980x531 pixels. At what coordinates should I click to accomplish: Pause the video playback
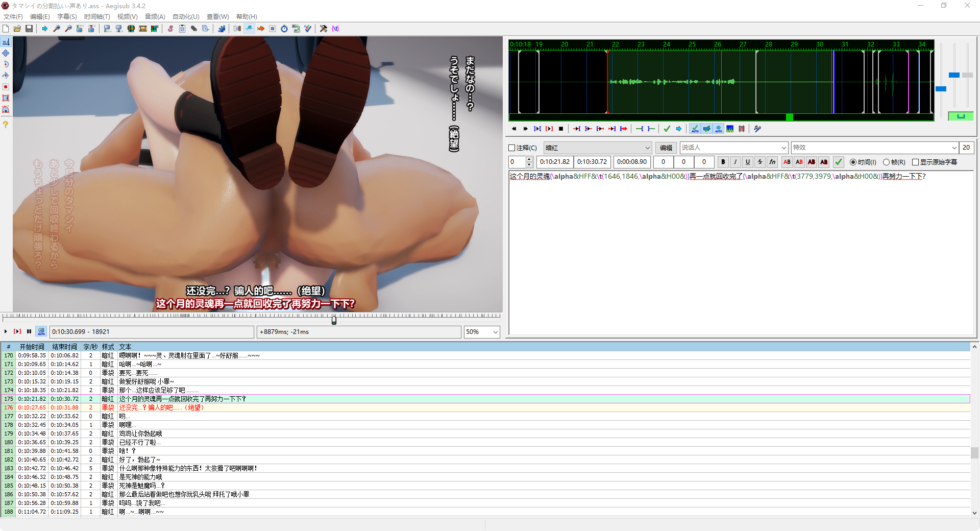(x=29, y=331)
